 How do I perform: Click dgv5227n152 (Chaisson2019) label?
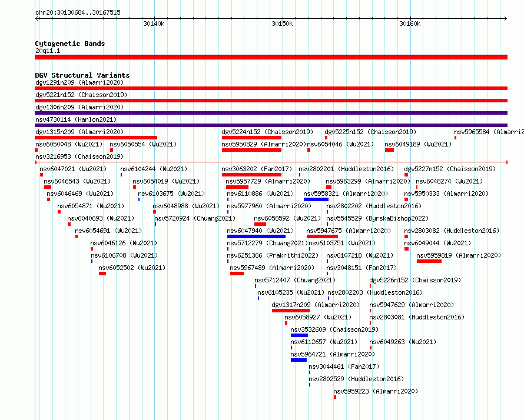point(450,169)
